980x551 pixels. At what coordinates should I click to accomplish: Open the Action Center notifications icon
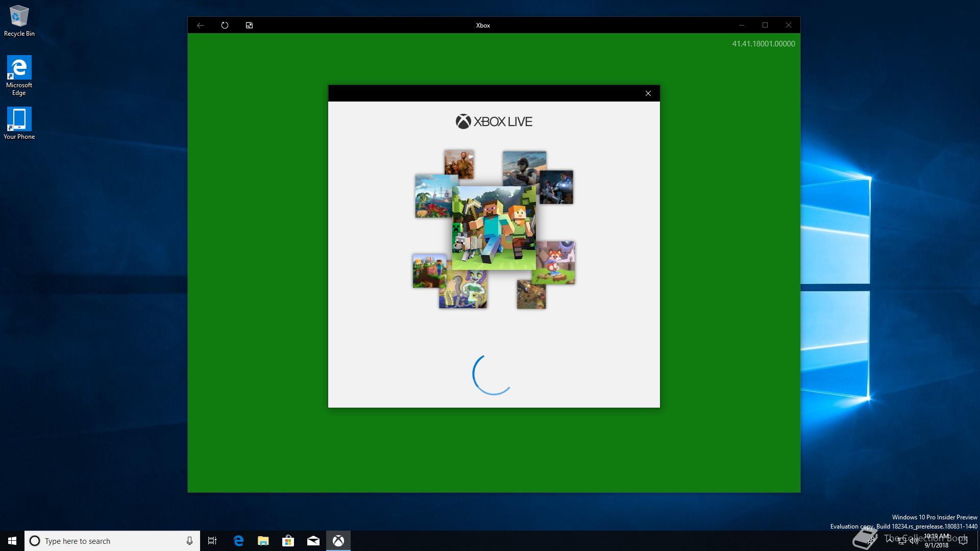tap(963, 541)
